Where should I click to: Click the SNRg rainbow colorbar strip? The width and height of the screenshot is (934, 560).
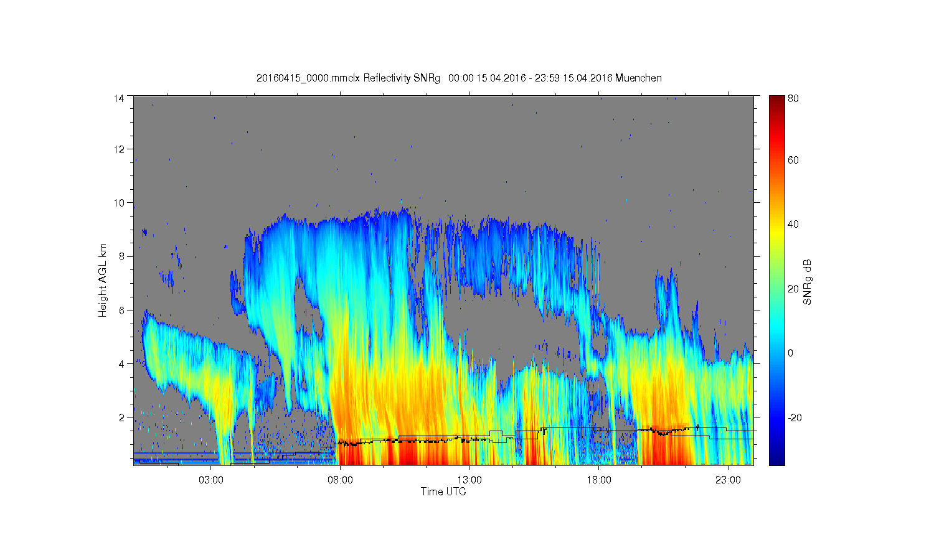(776, 280)
